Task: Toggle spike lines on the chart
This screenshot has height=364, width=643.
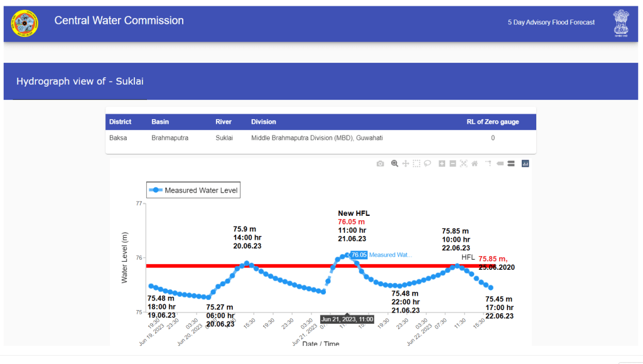Action: (x=488, y=164)
